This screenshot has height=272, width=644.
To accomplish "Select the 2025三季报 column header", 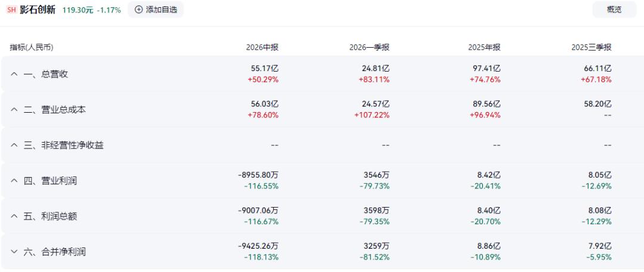I will (x=592, y=48).
